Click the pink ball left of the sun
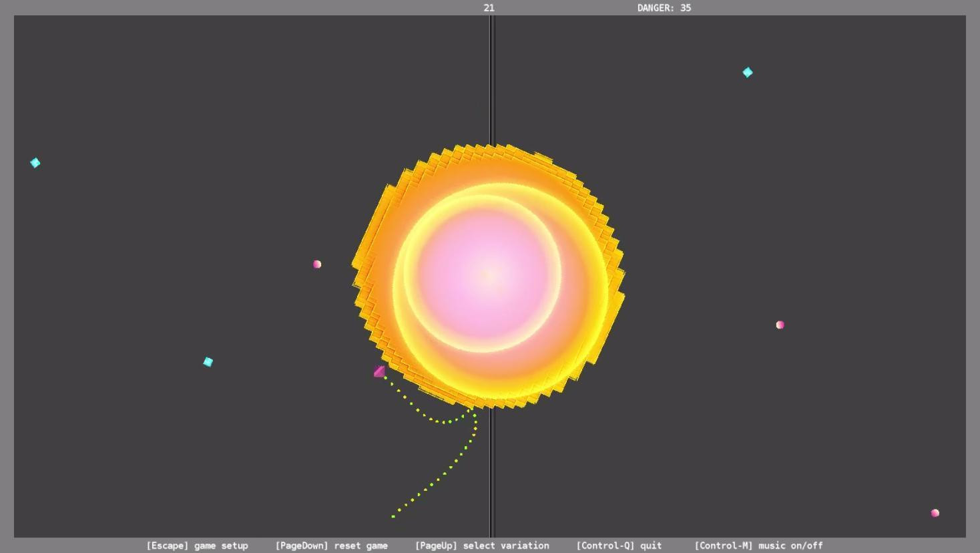 (x=317, y=264)
